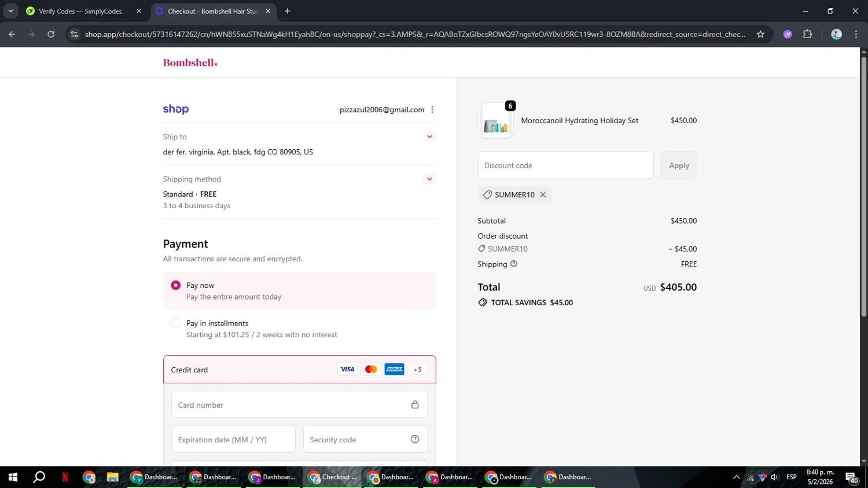Screen dimensions: 868x488
Task: Bookmark this page with star icon
Action: click(x=760, y=34)
